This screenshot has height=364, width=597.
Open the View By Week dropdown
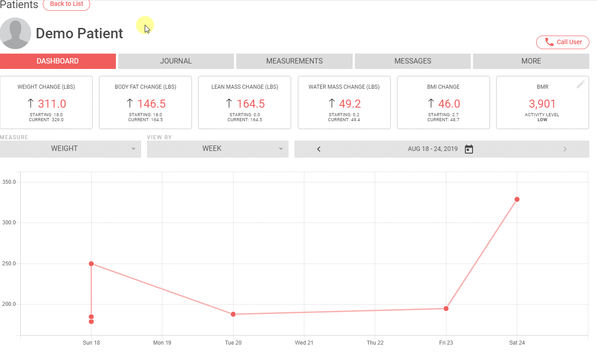217,149
